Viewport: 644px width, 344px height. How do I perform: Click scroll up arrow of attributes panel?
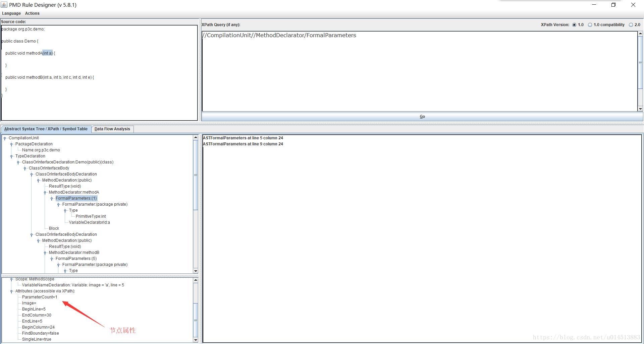pyautogui.click(x=196, y=280)
